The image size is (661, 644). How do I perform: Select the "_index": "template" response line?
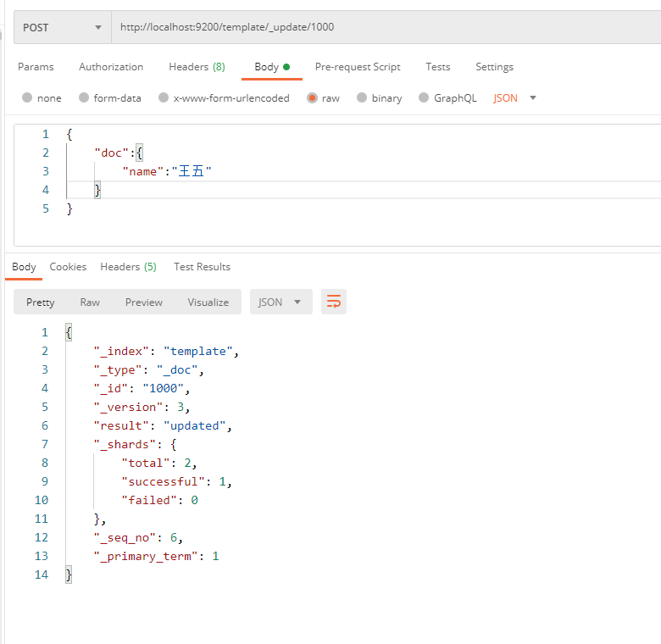[166, 351]
